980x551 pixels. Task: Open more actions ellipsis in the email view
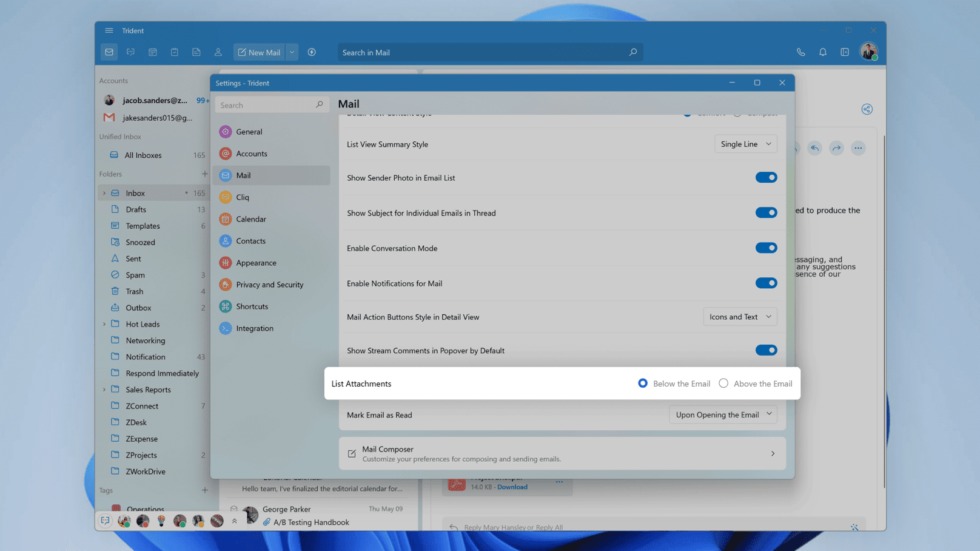tap(858, 148)
